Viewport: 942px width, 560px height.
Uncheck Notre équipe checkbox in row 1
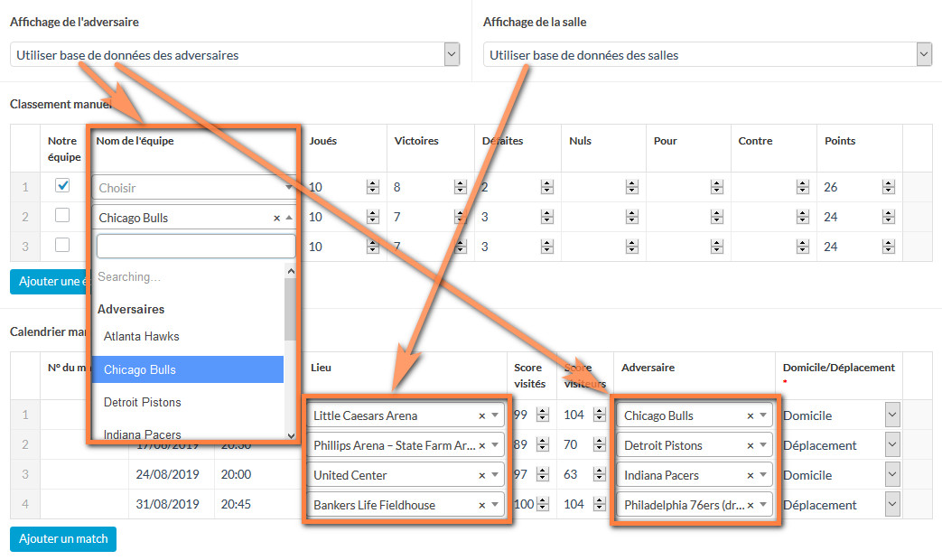pyautogui.click(x=62, y=185)
